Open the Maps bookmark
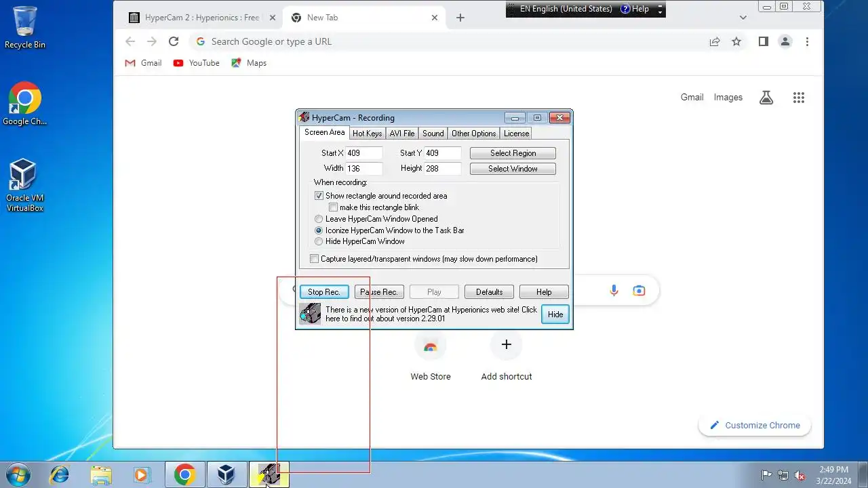 coord(249,63)
